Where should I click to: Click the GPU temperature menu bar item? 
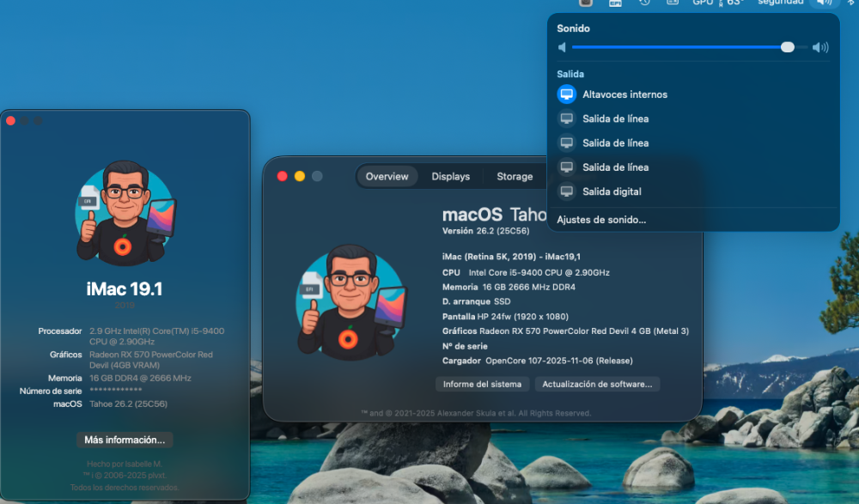point(717,3)
